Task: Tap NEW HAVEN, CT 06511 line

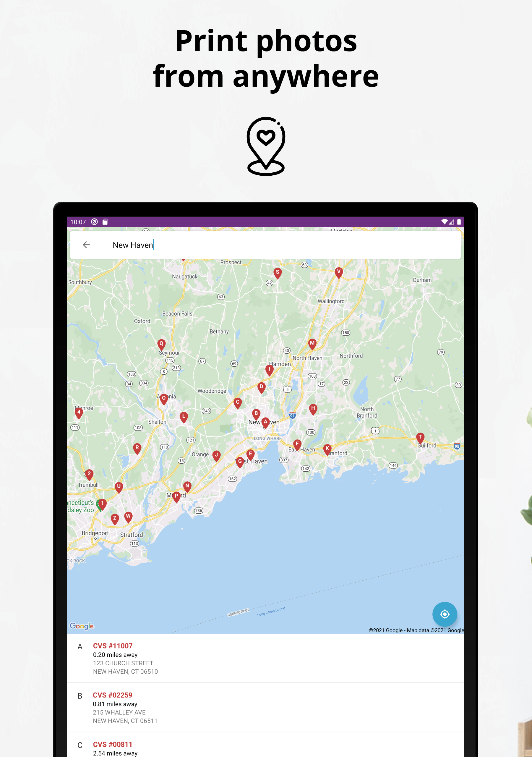Action: 125,721
